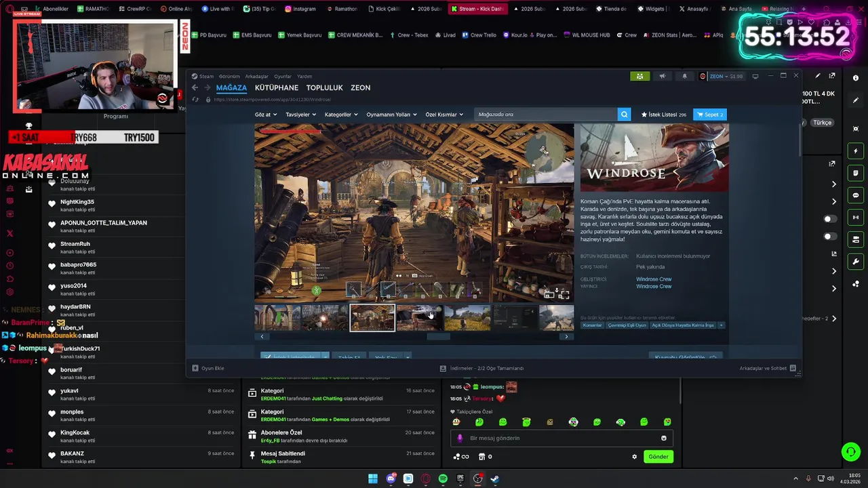Open Steam friends activity green icon

click(x=640, y=76)
